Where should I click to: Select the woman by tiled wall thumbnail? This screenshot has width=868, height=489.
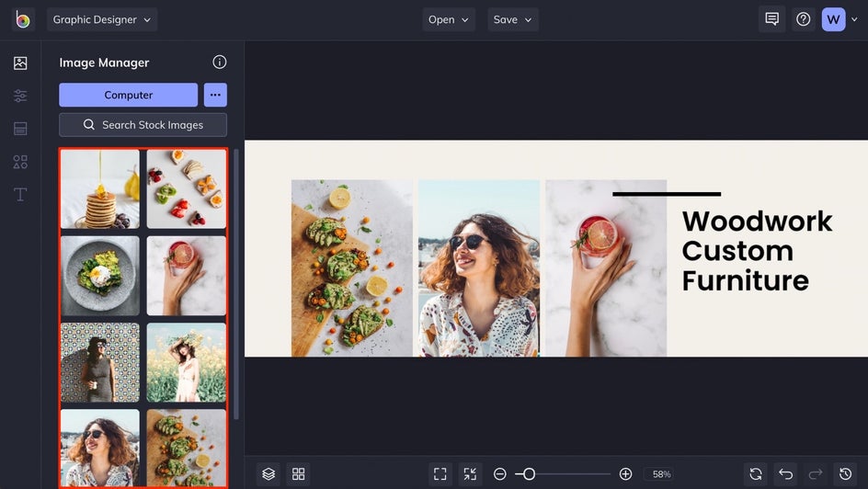tap(100, 362)
